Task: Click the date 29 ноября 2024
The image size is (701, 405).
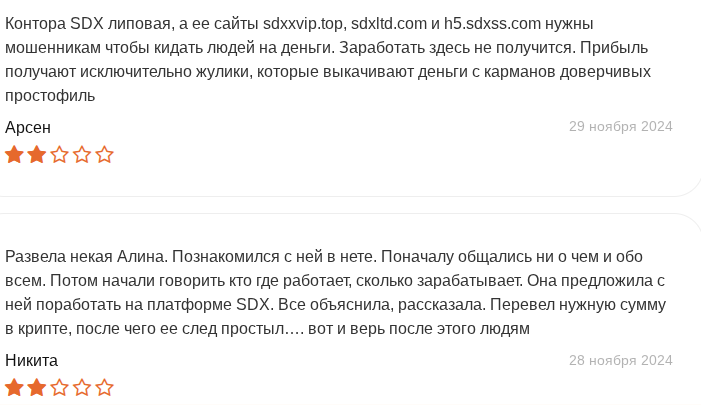Action: [620, 126]
